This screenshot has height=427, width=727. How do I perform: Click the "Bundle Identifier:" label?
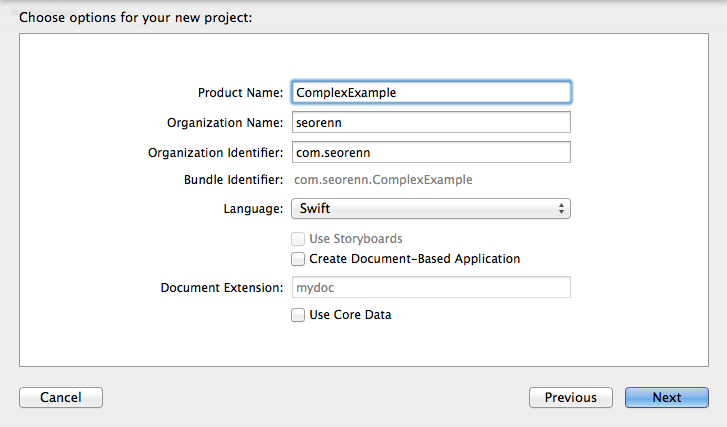coord(233,180)
